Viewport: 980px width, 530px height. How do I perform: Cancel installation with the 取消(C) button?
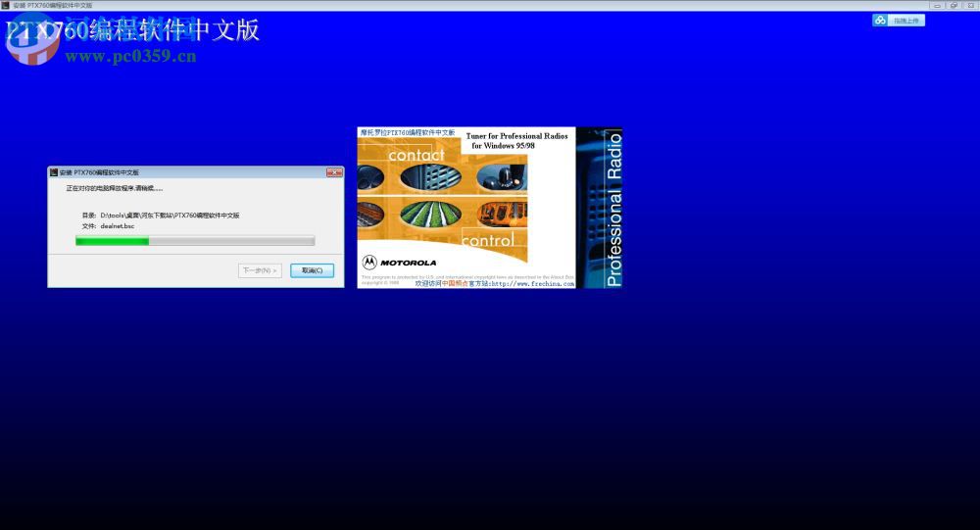pyautogui.click(x=312, y=270)
